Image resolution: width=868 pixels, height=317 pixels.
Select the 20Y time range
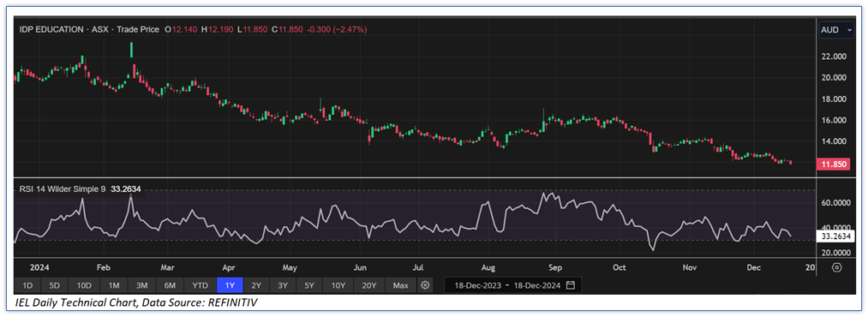point(369,285)
